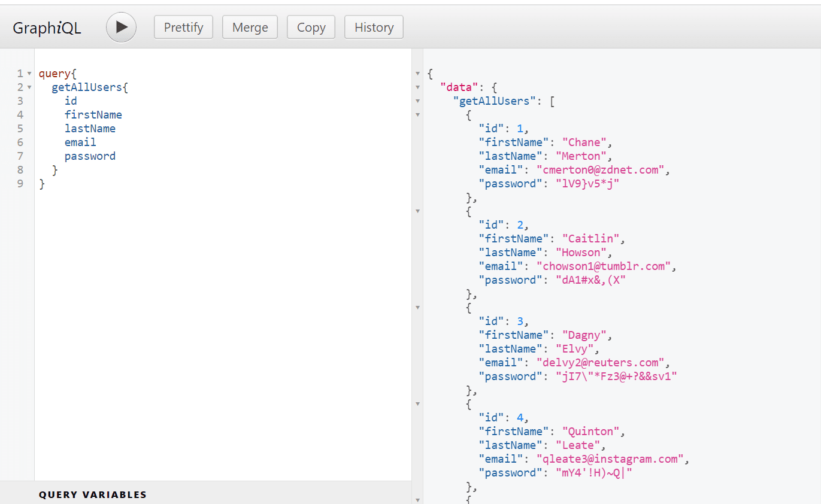The image size is (821, 504).
Task: Collapse the query block on line 1
Action: click(x=29, y=73)
